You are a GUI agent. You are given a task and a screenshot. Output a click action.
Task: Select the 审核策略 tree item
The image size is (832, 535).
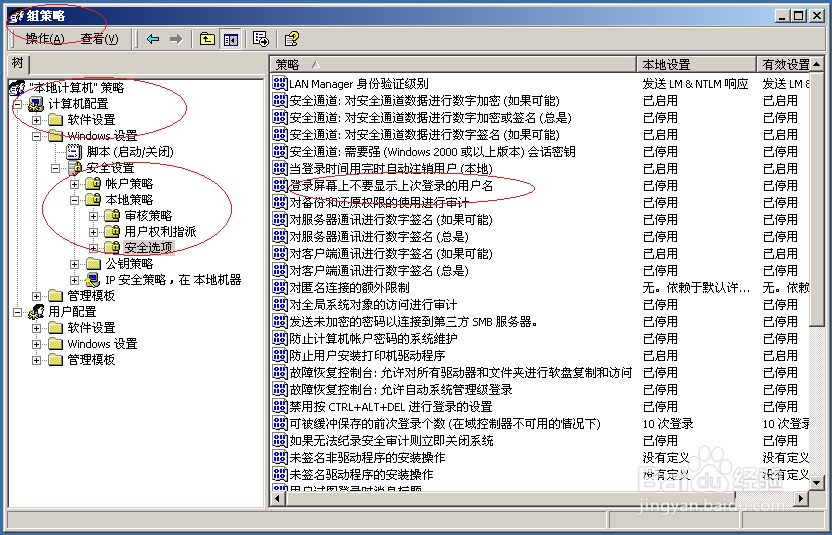148,215
